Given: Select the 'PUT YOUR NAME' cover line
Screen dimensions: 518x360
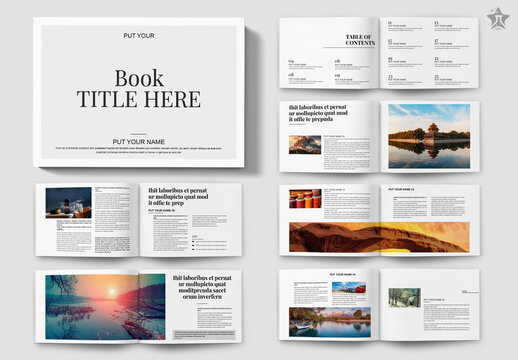Looking at the screenshot, I should (139, 142).
